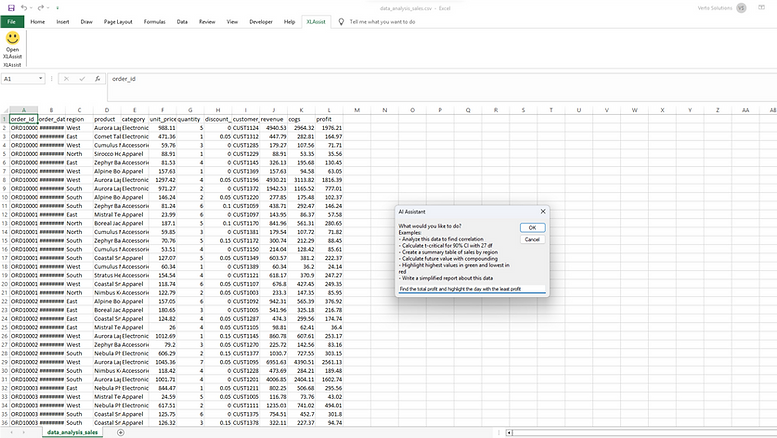Image resolution: width=777 pixels, height=438 pixels.
Task: Click the AI Assistant prompt text field
Action: [x=472, y=289]
